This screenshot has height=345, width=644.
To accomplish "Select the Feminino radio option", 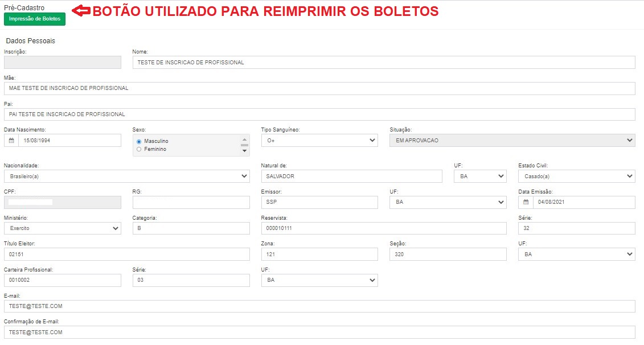I will (x=139, y=149).
